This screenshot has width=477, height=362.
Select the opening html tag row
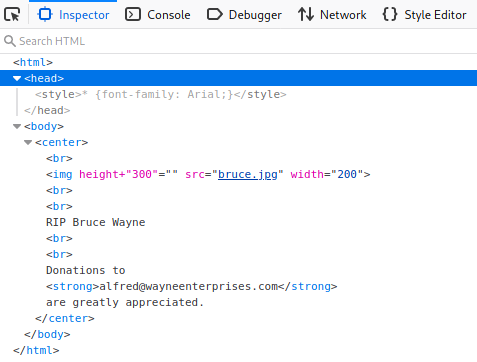click(x=33, y=62)
